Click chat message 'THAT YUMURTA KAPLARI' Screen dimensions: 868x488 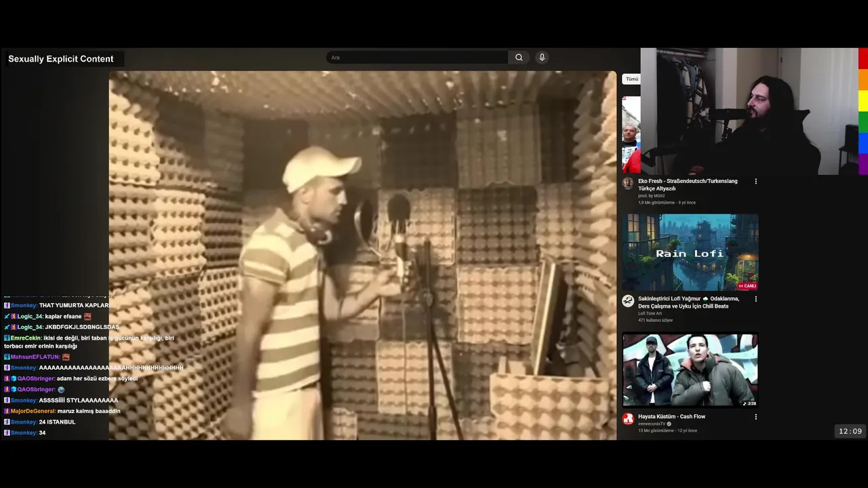75,306
